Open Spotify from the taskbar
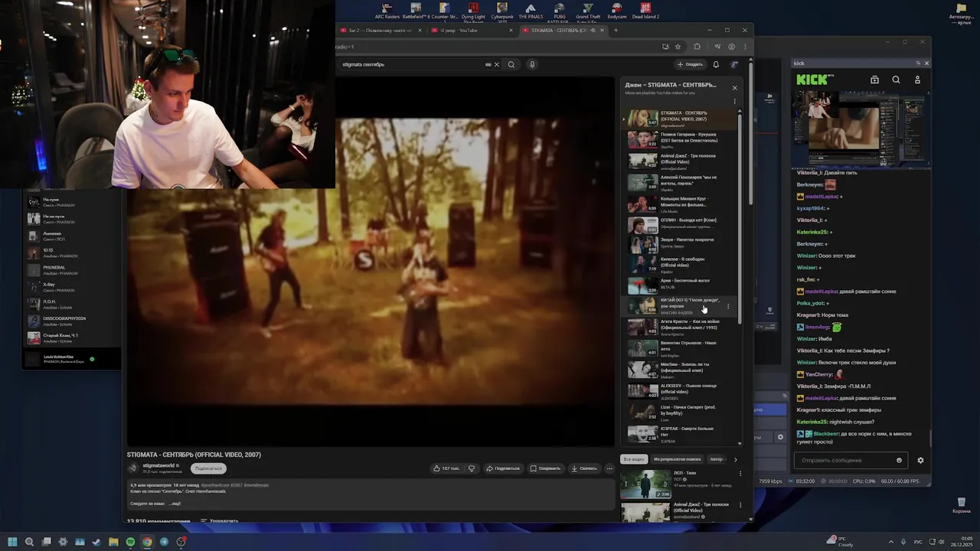Screen dimensions: 980x551 click(130, 542)
